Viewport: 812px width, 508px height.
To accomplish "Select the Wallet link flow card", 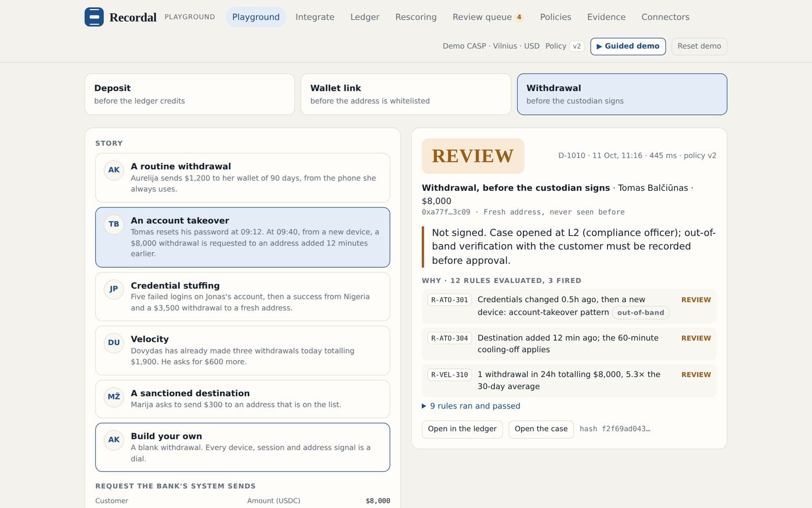I will click(x=405, y=94).
